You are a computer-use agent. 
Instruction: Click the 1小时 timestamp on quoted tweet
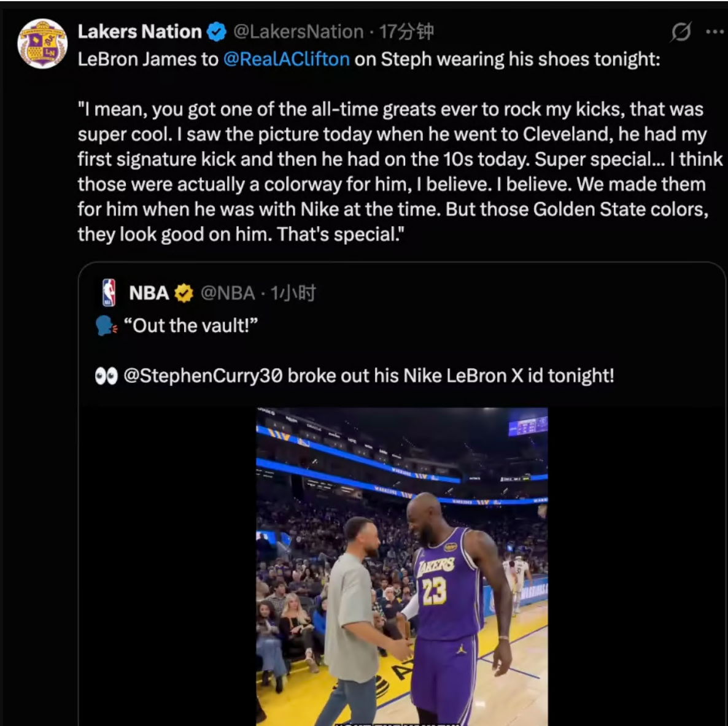pos(293,293)
